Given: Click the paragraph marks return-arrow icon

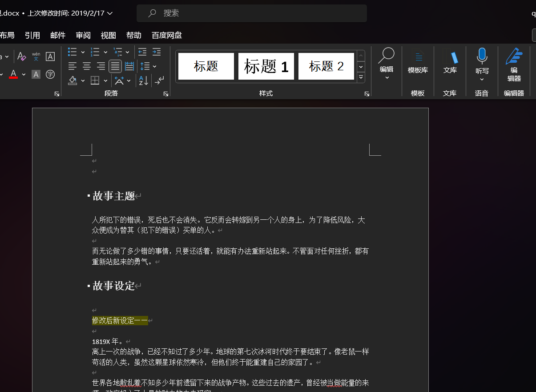Looking at the screenshot, I should coord(159,81).
